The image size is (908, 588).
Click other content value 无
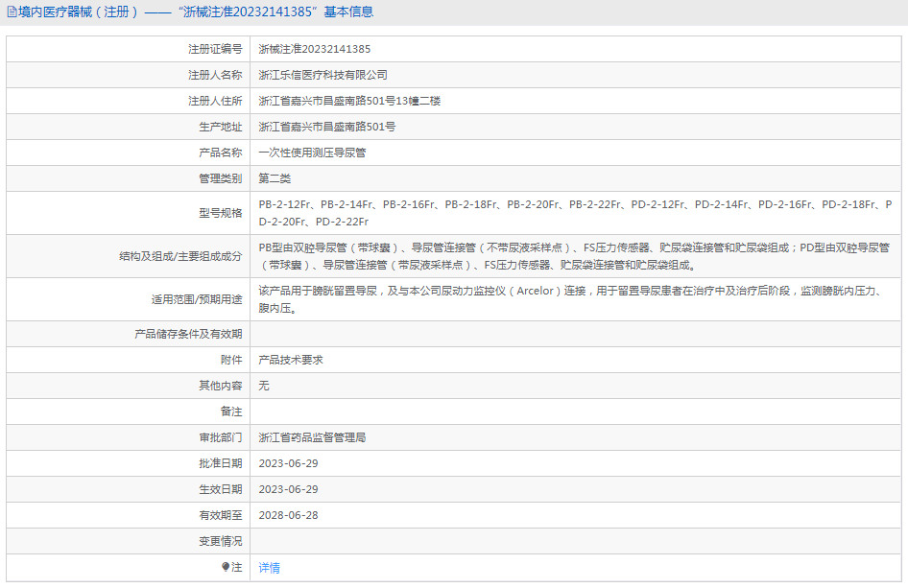click(x=264, y=386)
